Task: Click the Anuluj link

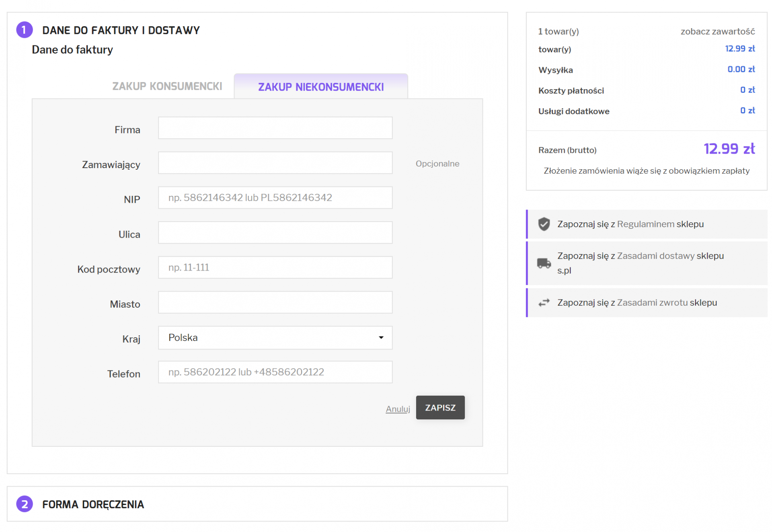Action: pos(397,409)
